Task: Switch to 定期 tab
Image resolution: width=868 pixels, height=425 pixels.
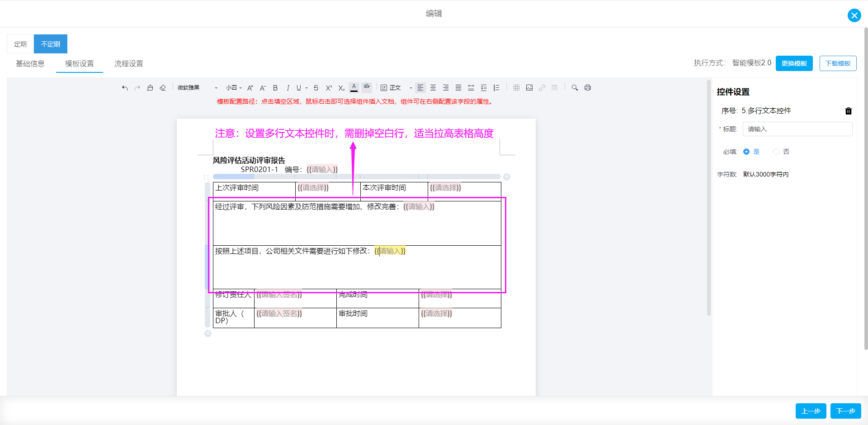Action: (20, 44)
